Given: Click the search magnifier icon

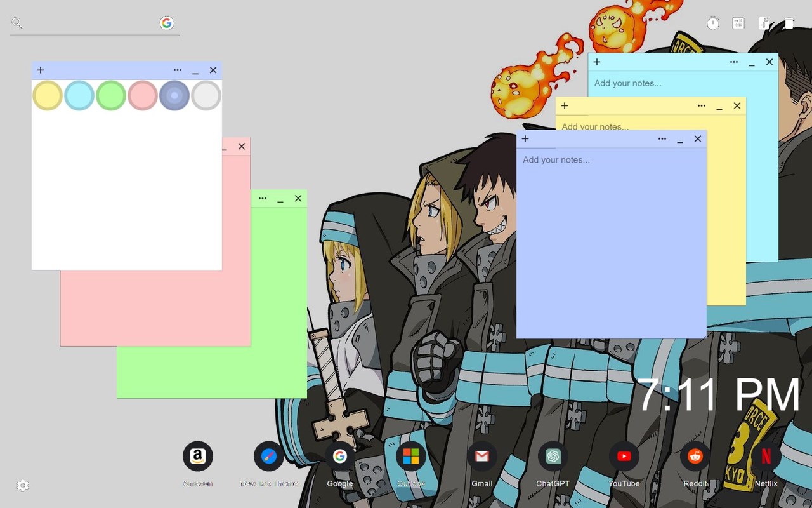Looking at the screenshot, I should pyautogui.click(x=17, y=23).
